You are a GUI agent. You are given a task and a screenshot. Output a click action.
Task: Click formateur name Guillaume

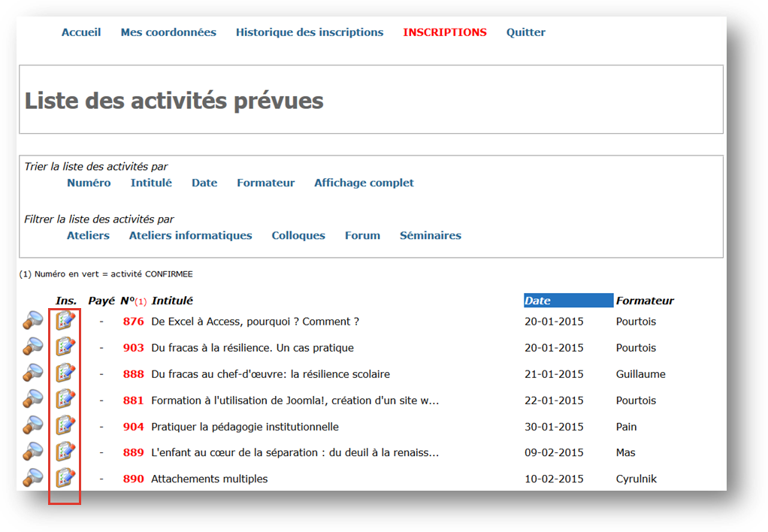click(x=641, y=374)
